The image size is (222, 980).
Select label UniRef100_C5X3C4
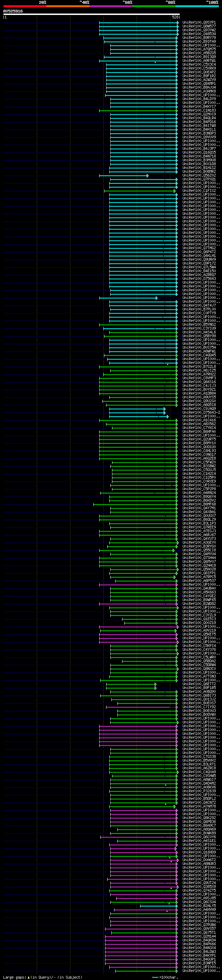pos(199,64)
